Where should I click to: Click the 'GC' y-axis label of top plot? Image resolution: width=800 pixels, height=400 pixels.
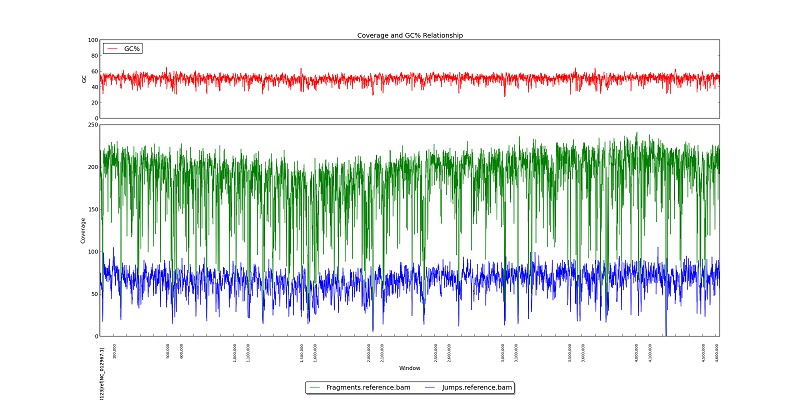pos(84,79)
